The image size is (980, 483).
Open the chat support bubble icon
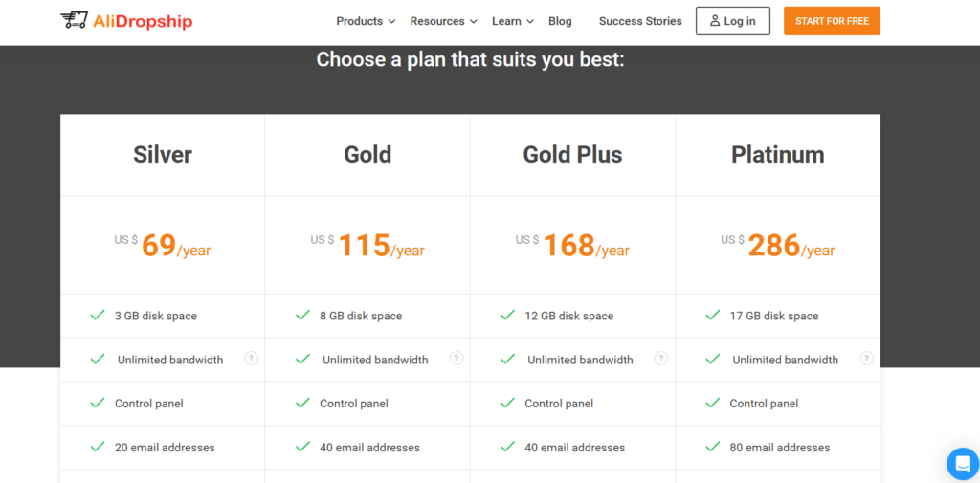(x=962, y=464)
